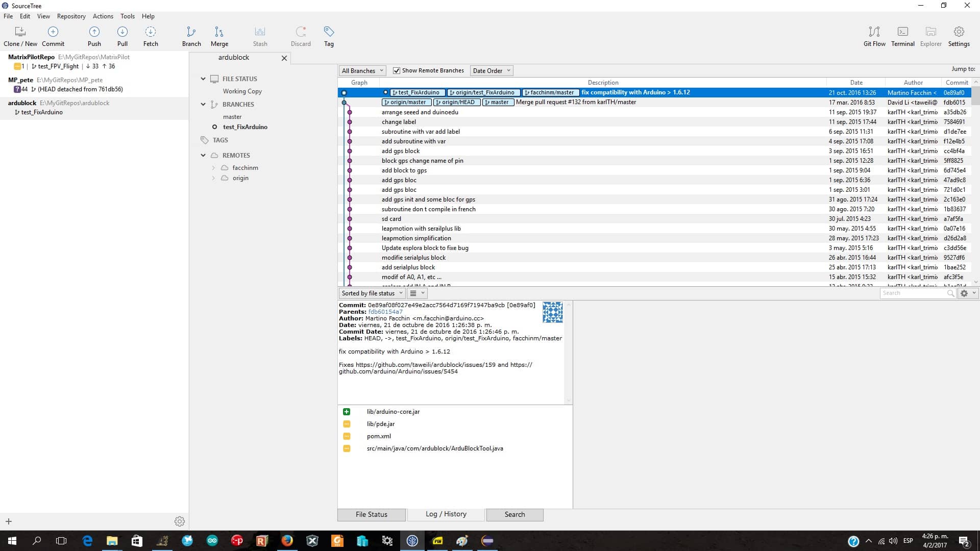This screenshot has width=980, height=551.
Task: Open Microsoft Edge from the taskbar
Action: tap(87, 541)
